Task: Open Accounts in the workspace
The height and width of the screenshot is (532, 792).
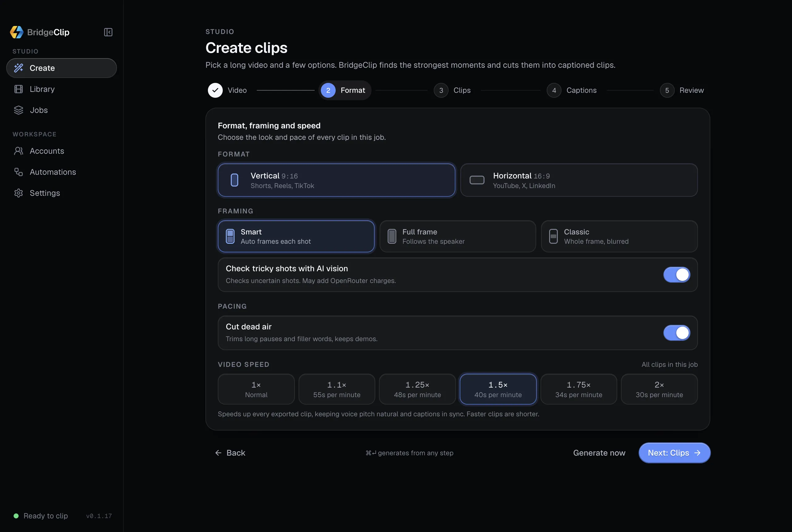Action: pos(62,151)
